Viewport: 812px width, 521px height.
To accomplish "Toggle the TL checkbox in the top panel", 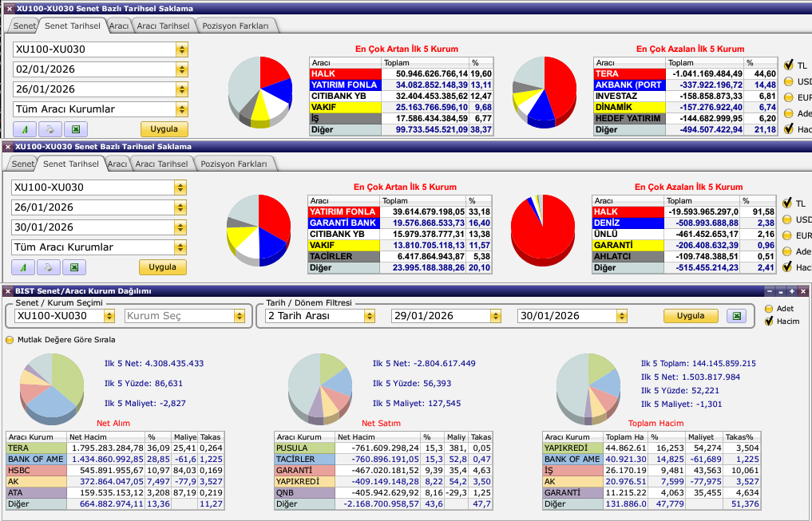I will coord(788,65).
